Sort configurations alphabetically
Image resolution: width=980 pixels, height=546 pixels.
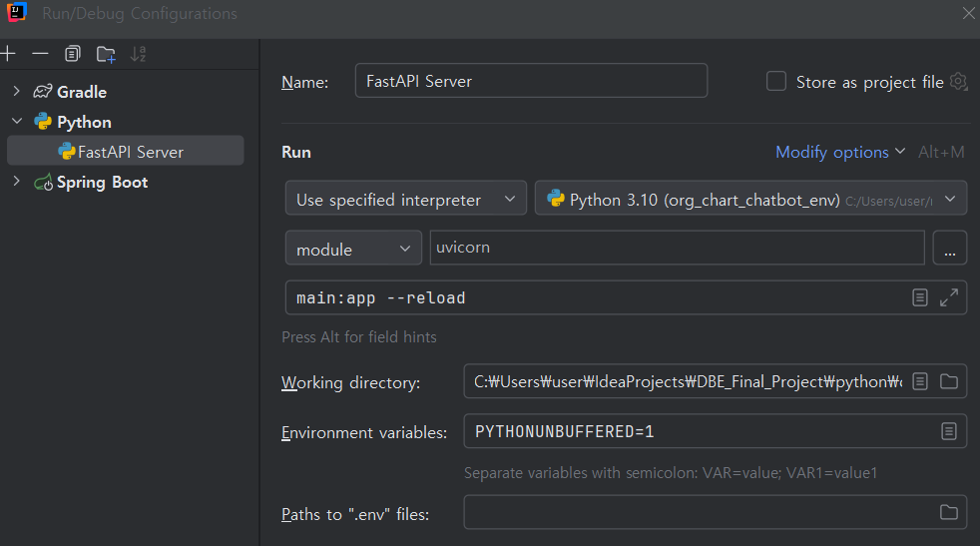tap(138, 54)
